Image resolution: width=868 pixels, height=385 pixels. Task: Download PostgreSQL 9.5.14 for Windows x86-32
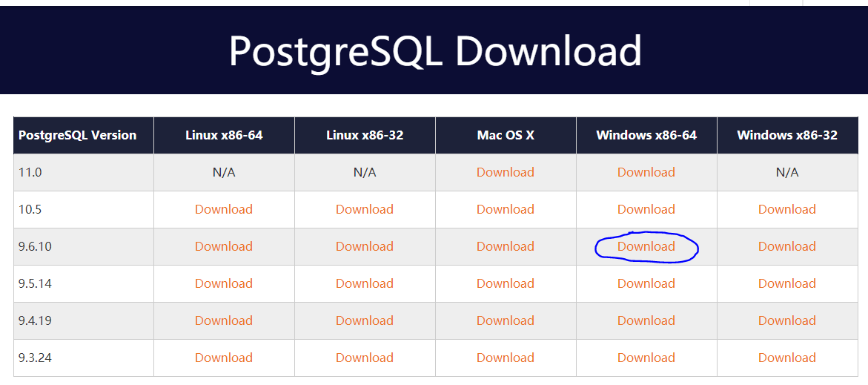[787, 283]
